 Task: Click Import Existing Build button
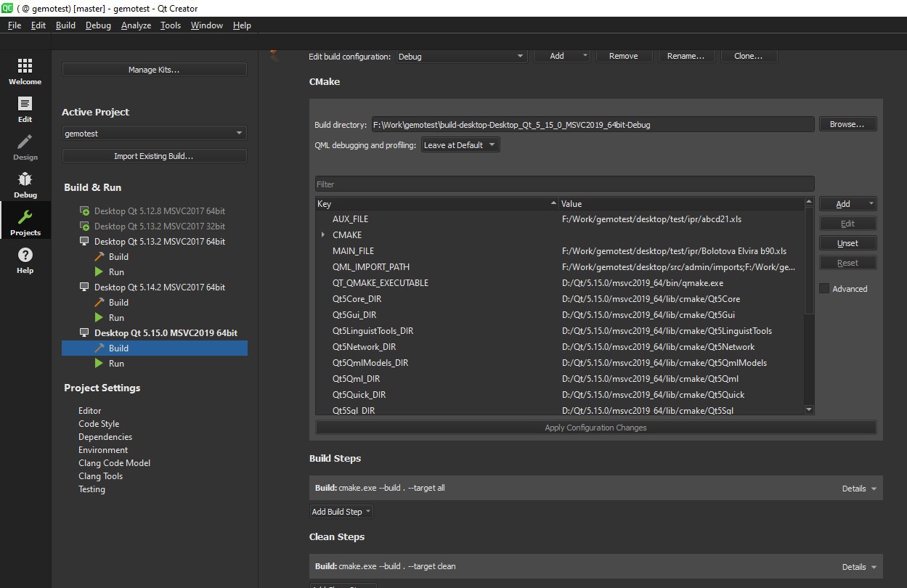(x=155, y=156)
